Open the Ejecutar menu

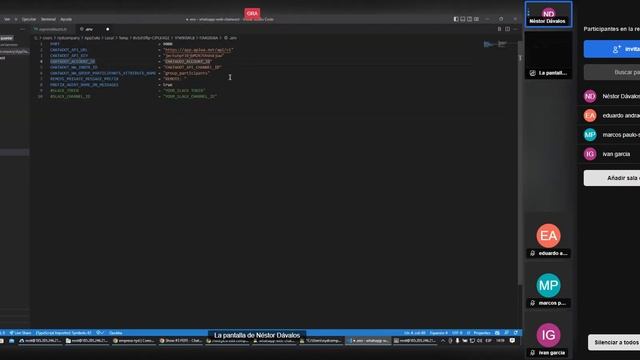pyautogui.click(x=29, y=19)
